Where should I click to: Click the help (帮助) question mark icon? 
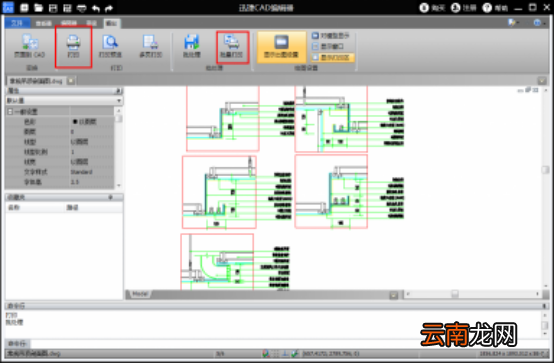click(487, 7)
